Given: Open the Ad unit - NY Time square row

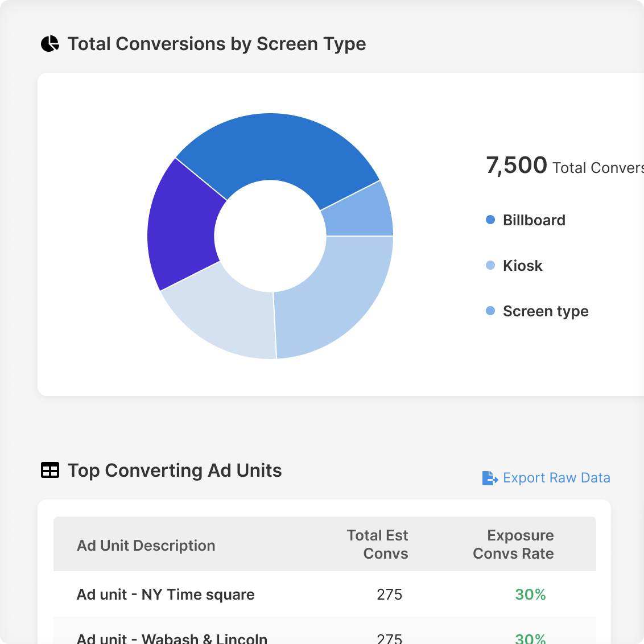Looking at the screenshot, I should (x=165, y=595).
